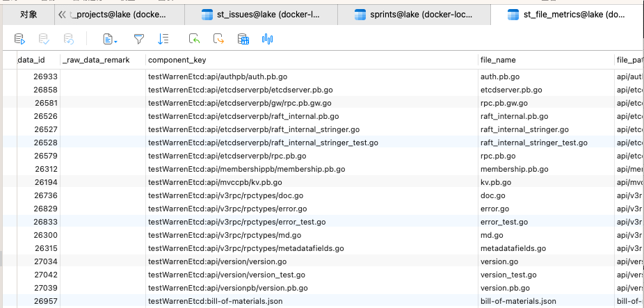Image resolution: width=644 pixels, height=308 pixels.
Task: Click the Export icon with orange arrow
Action: (x=218, y=39)
